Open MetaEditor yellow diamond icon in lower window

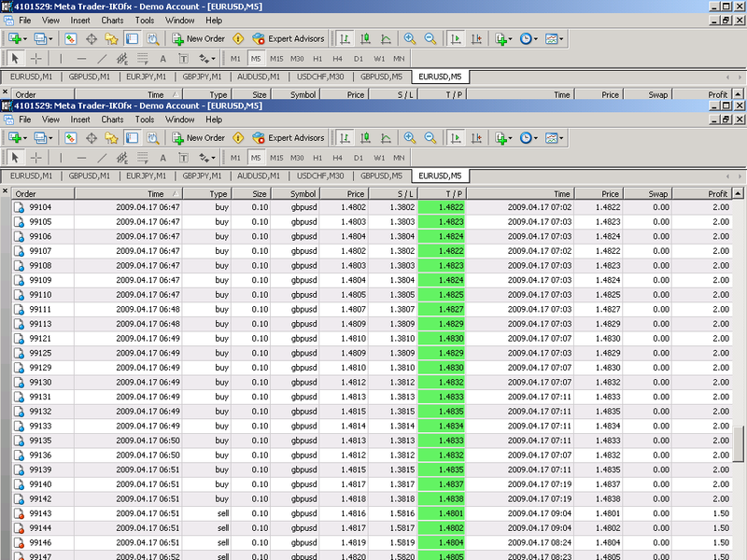pyautogui.click(x=238, y=138)
